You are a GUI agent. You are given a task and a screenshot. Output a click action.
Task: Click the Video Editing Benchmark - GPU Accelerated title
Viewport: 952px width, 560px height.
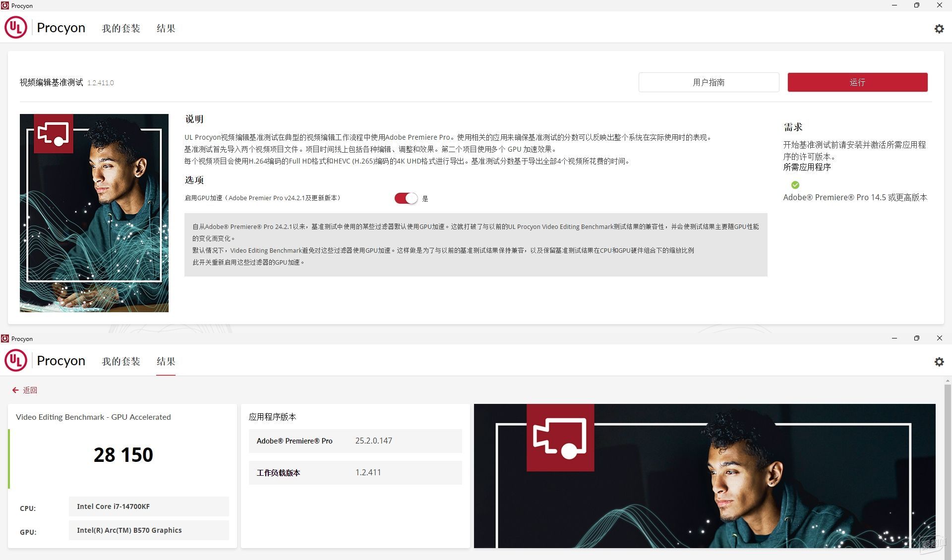coord(93,417)
